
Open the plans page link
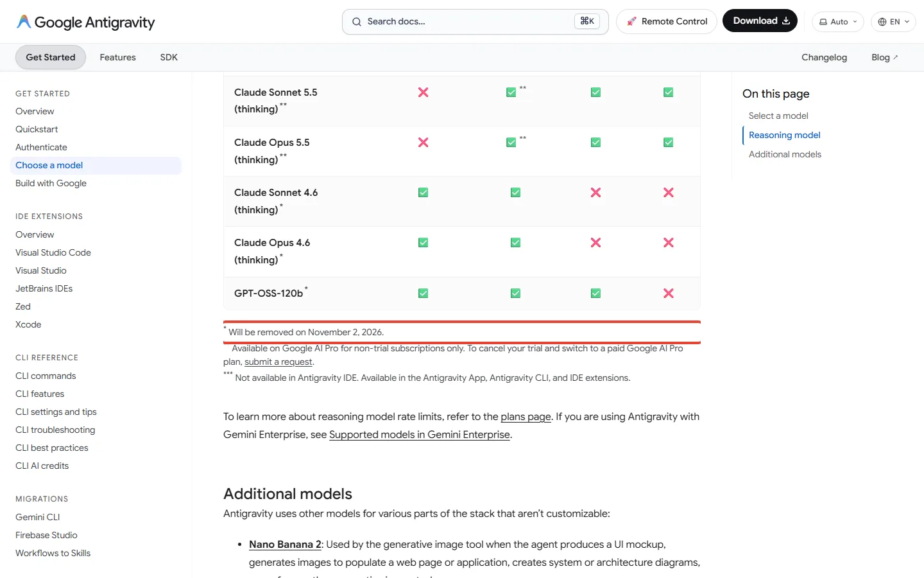[x=526, y=416]
